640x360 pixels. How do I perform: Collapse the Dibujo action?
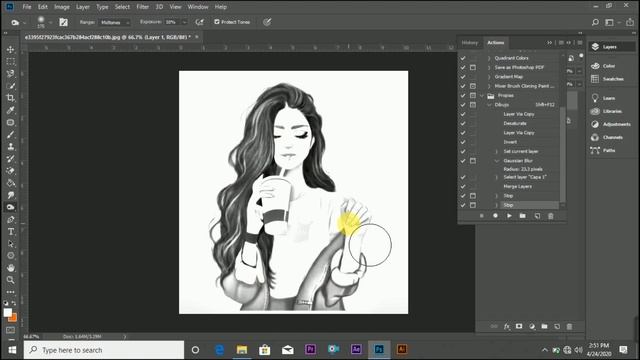489,105
